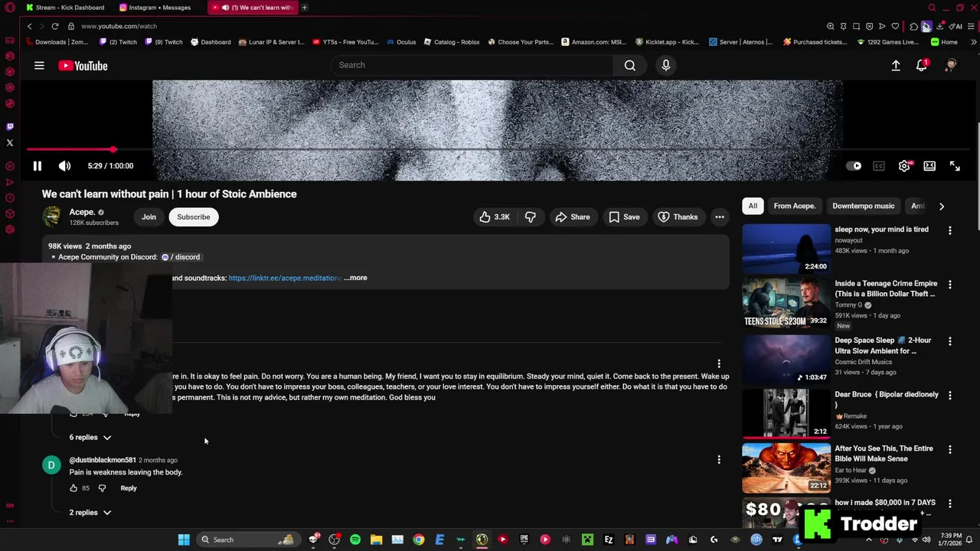
Task: Go back using browser back arrow
Action: click(x=29, y=26)
